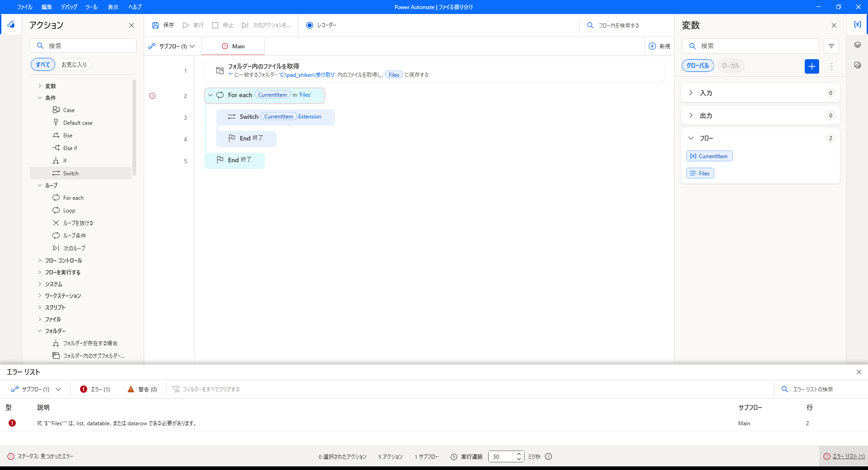Increase the execution delay with the stepper
Screen dimensions: 868x470
(519, 454)
